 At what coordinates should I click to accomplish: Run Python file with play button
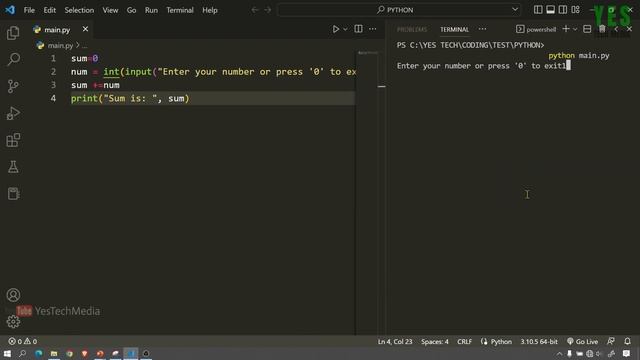coord(336,29)
